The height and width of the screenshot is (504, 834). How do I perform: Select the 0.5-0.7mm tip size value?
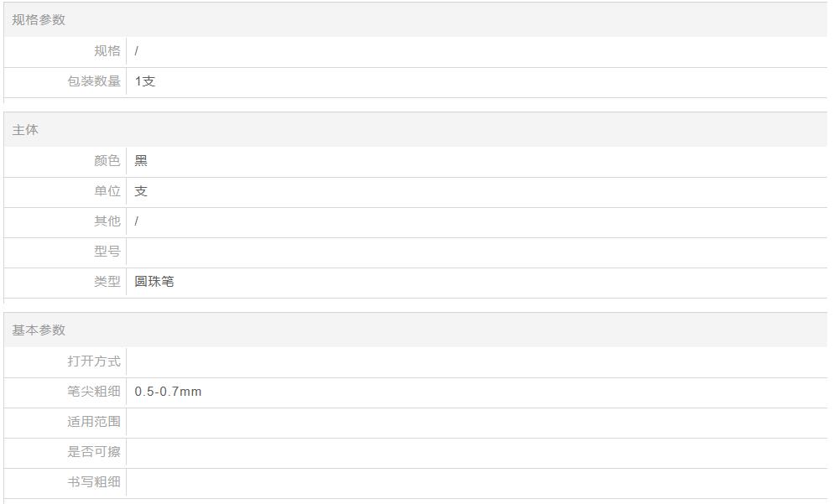[x=168, y=392]
